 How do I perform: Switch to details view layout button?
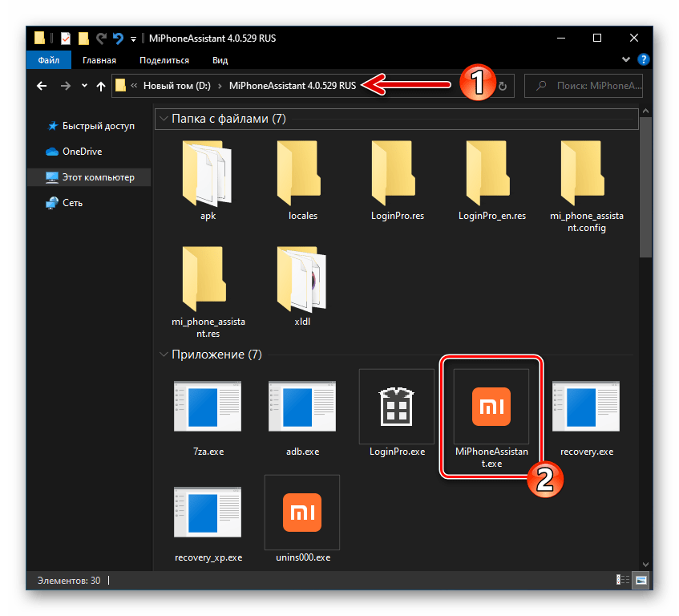coord(622,579)
